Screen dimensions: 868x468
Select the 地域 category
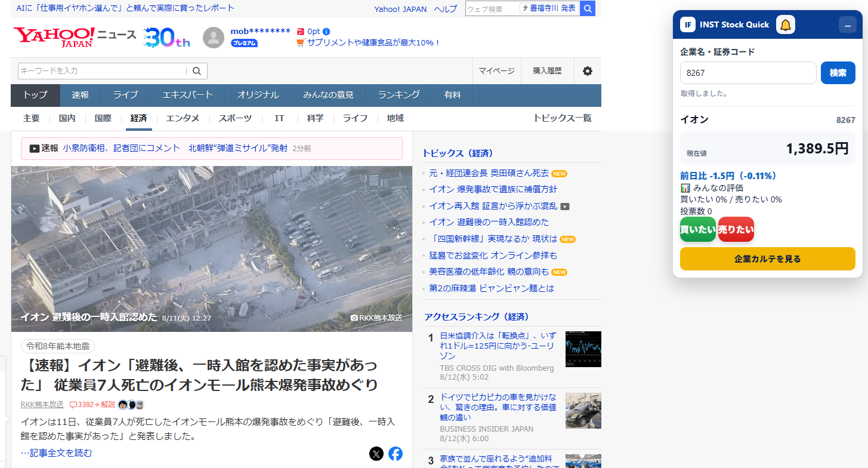(x=396, y=118)
